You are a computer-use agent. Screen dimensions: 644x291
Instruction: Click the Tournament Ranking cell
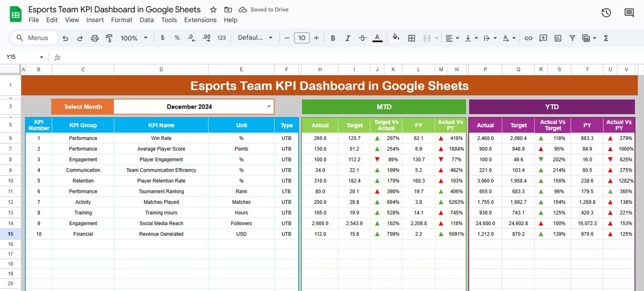pyautogui.click(x=161, y=191)
